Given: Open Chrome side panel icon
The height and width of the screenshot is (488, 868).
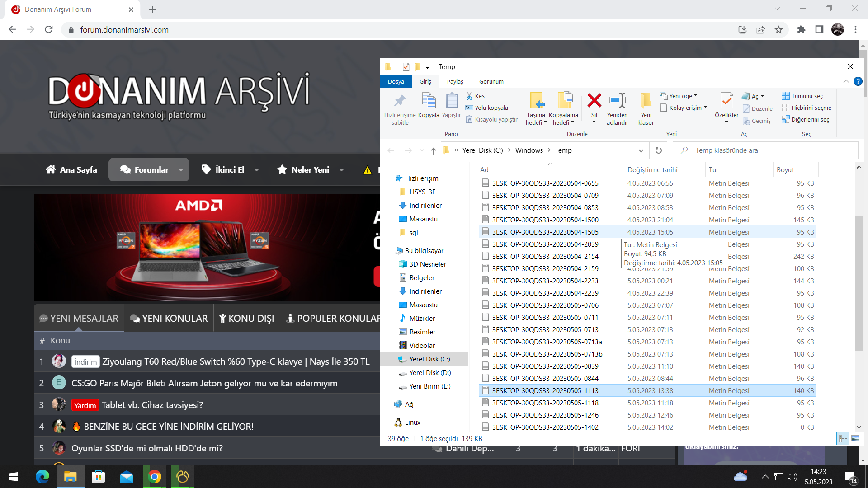Looking at the screenshot, I should click(x=819, y=29).
